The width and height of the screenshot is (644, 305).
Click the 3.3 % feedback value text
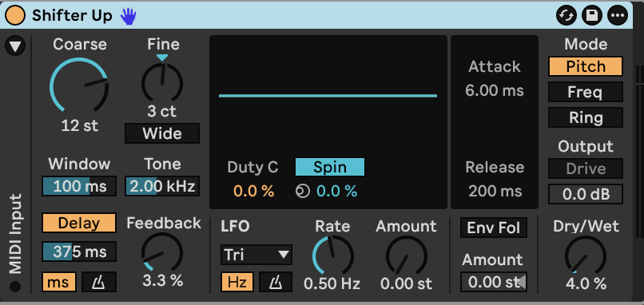click(x=162, y=280)
